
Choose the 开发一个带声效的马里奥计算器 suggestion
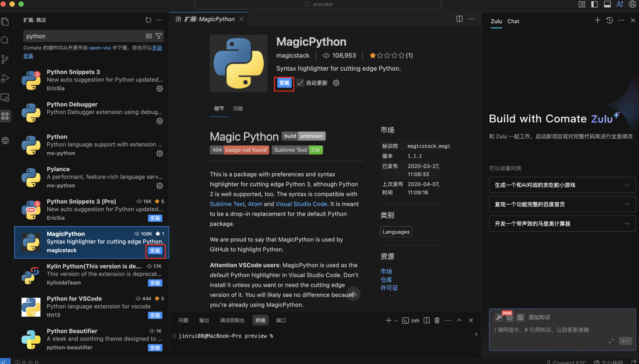tap(562, 224)
